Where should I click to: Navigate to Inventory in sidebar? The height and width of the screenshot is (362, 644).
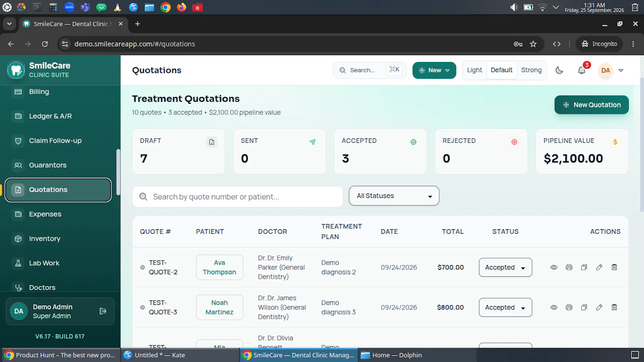[x=58, y=239]
